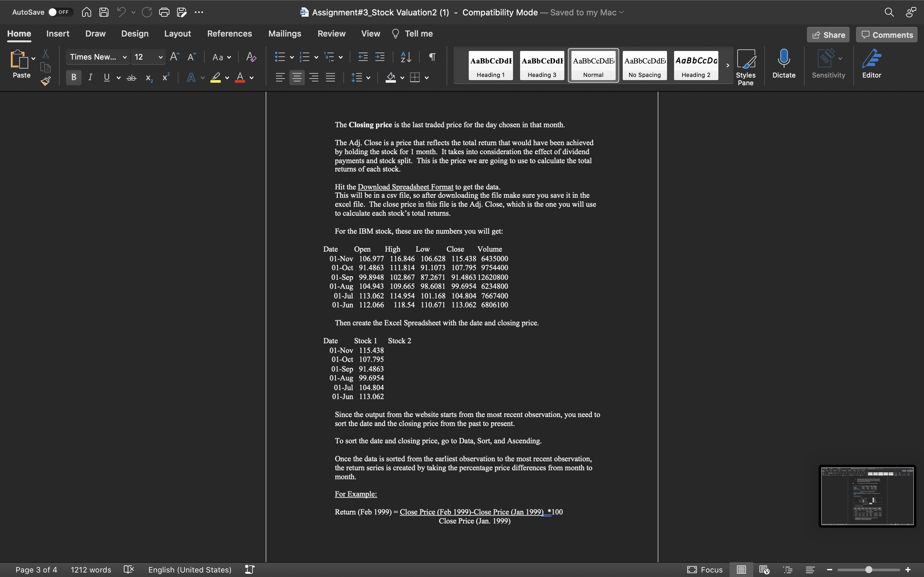Viewport: 924px width, 577px height.
Task: Click the zoom slider handle
Action: [868, 570]
